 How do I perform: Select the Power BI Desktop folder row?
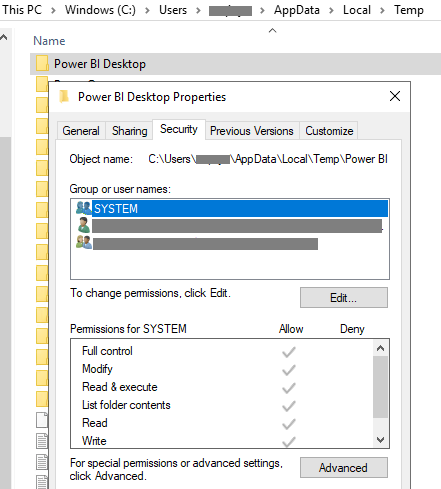235,64
